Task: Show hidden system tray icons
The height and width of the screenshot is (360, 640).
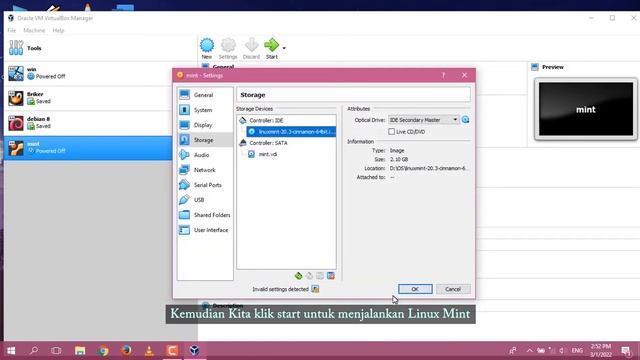Action: (529, 351)
